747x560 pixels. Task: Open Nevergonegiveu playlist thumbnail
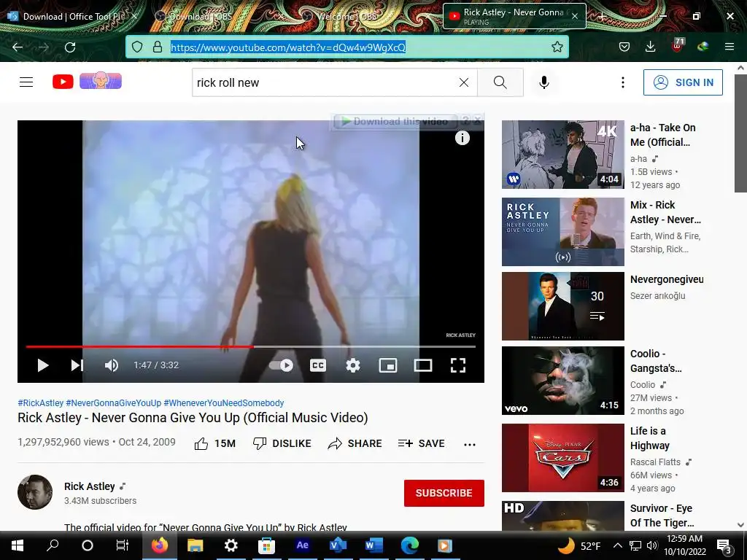click(562, 306)
